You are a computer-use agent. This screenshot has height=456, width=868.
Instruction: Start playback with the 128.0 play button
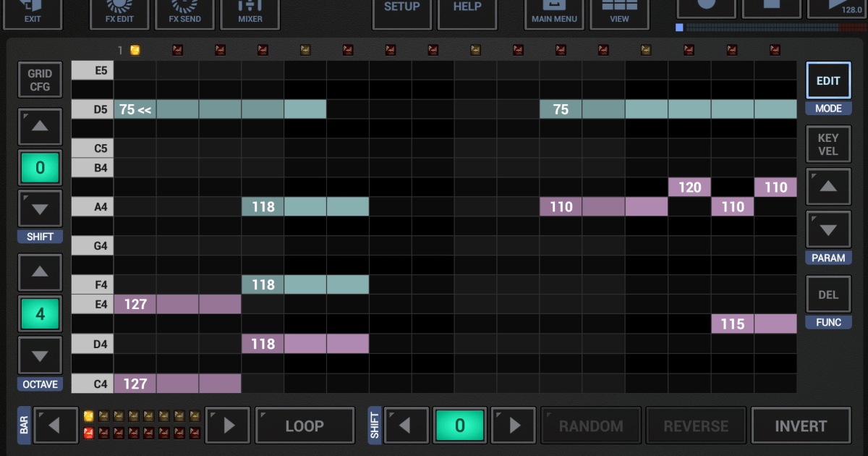pyautogui.click(x=838, y=7)
